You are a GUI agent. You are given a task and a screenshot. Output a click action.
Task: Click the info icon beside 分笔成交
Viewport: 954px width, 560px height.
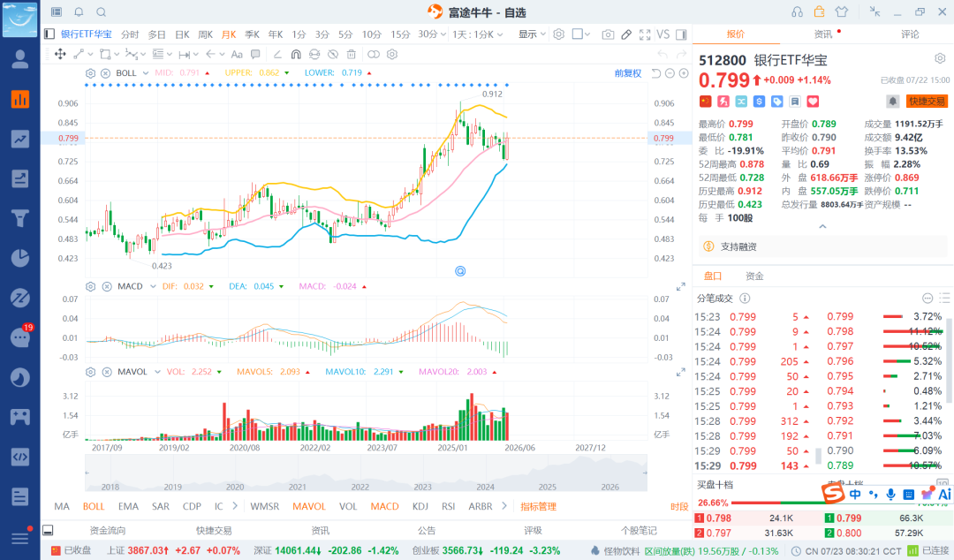coord(745,299)
